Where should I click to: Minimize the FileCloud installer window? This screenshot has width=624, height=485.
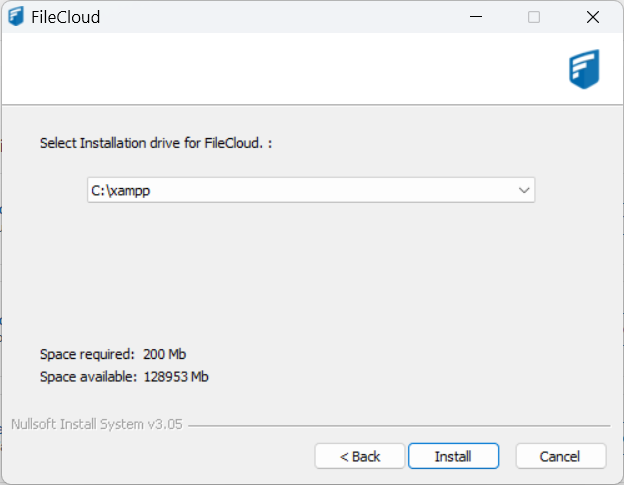(476, 17)
